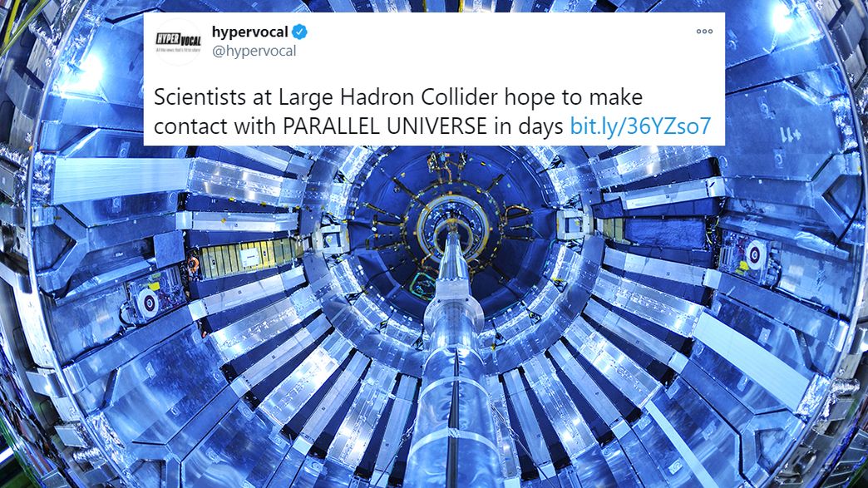Click the tagline under the Hypervocal logo
This screenshot has width=868, height=488.
click(178, 50)
